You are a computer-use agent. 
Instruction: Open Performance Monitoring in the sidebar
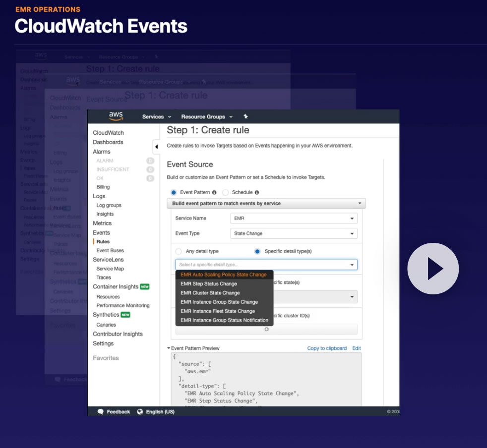(x=122, y=305)
